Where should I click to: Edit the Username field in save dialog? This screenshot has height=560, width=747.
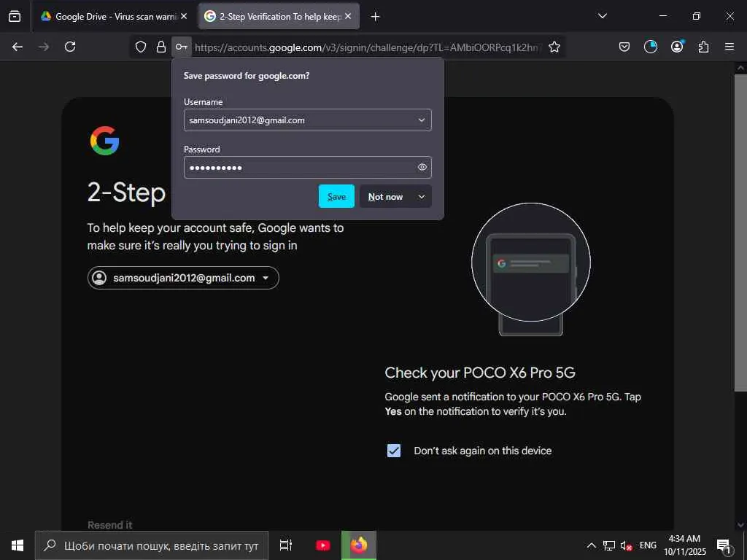307,120
